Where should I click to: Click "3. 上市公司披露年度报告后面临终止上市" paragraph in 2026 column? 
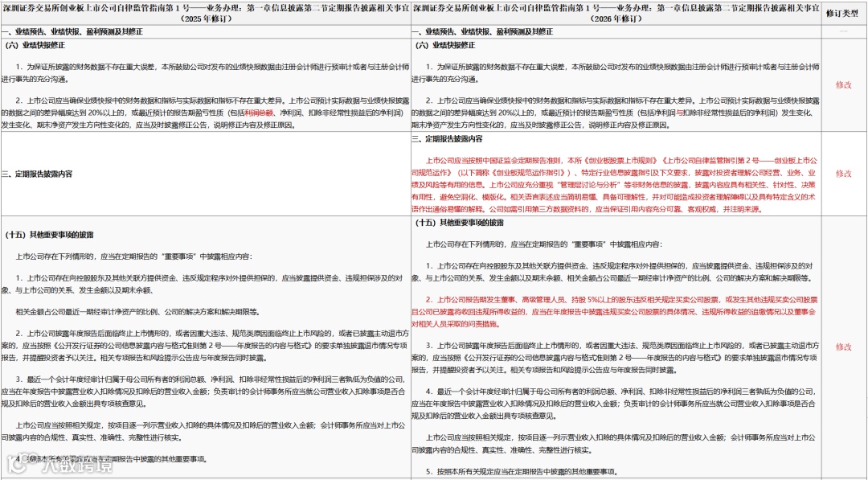616,358
